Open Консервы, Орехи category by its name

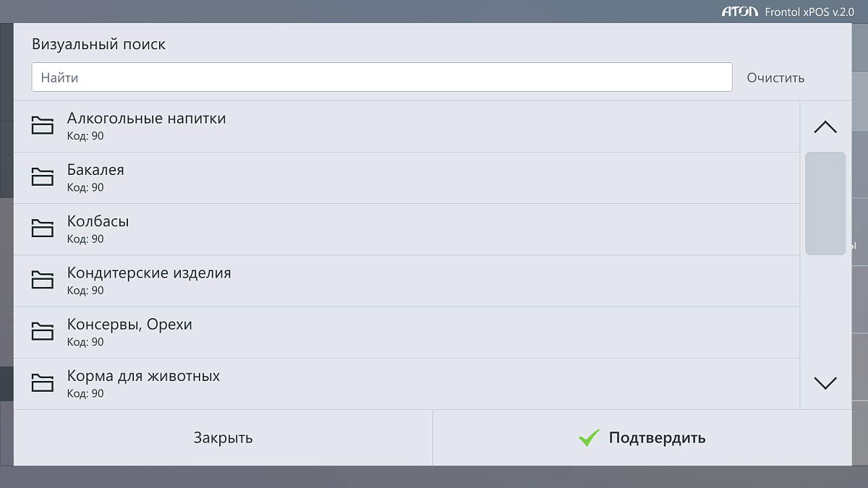[129, 325]
